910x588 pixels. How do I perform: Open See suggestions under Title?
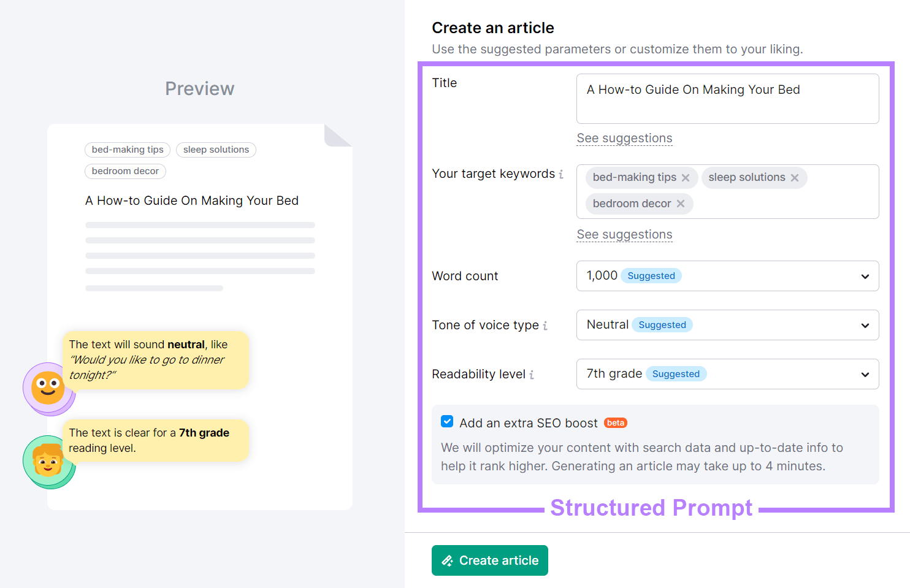[x=624, y=138]
